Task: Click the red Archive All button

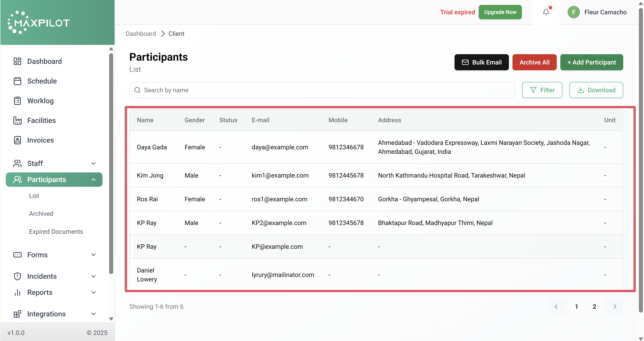Action: (x=534, y=62)
